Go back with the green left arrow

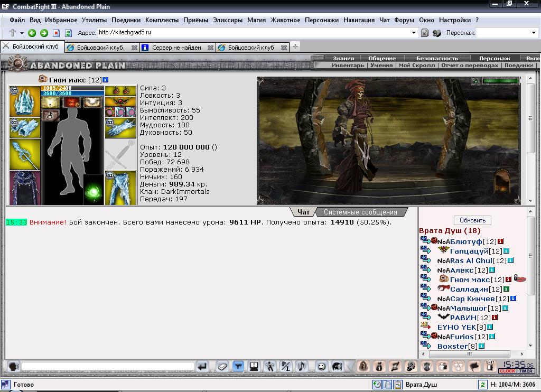tap(32, 33)
